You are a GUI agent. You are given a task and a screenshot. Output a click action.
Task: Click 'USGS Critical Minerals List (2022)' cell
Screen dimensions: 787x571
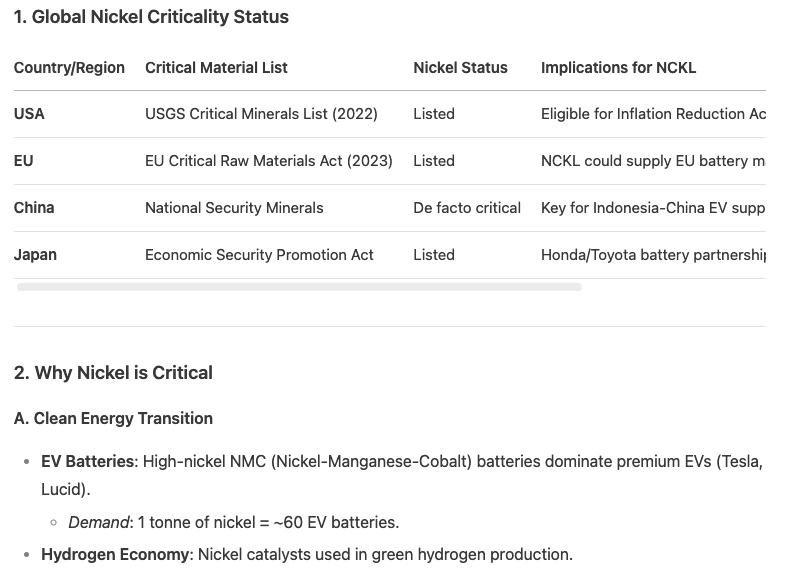[x=261, y=114]
